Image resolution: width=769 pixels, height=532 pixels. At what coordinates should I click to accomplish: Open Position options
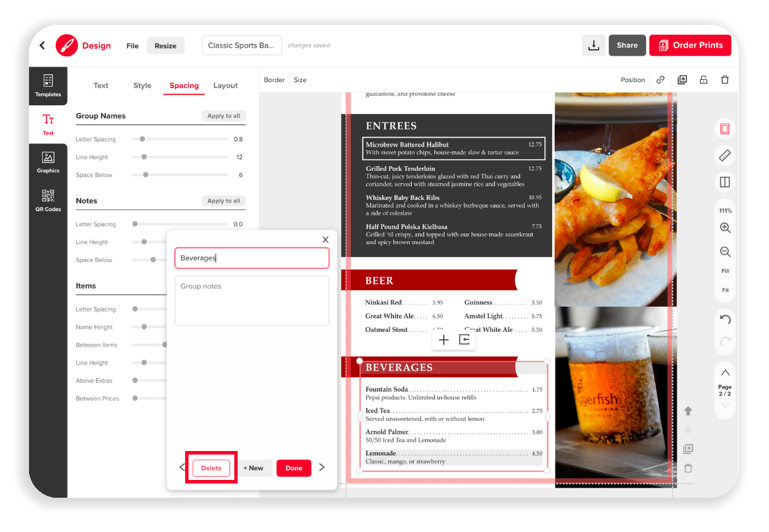(632, 80)
